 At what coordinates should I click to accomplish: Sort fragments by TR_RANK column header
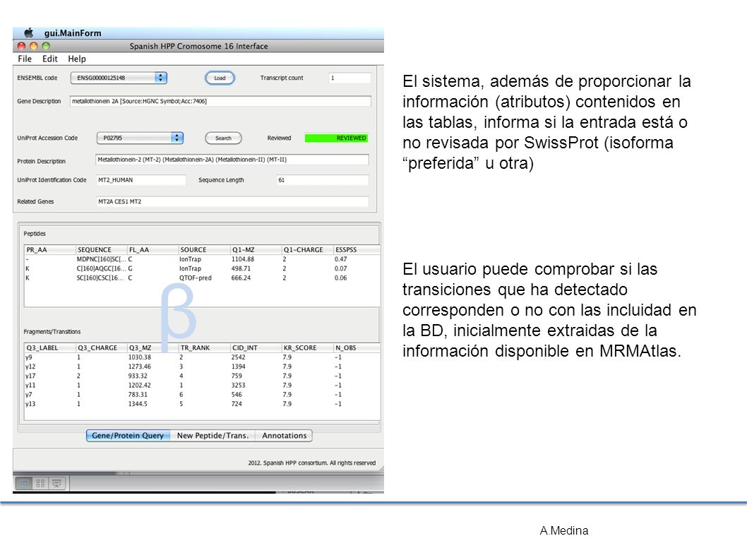click(204, 348)
